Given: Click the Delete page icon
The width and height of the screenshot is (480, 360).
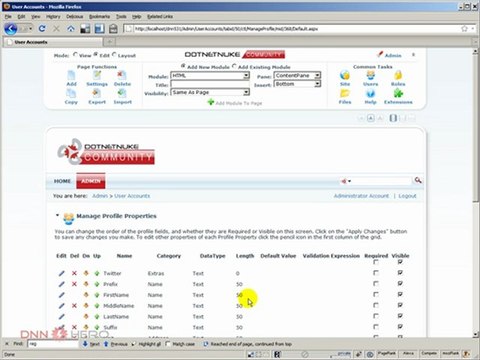Looking at the screenshot, I should coord(122,76).
